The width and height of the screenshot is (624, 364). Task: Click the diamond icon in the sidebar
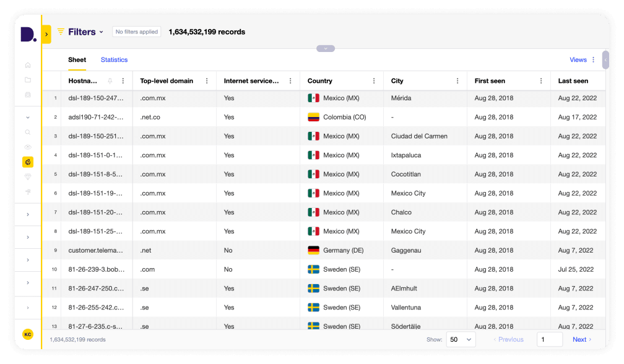pyautogui.click(x=28, y=176)
